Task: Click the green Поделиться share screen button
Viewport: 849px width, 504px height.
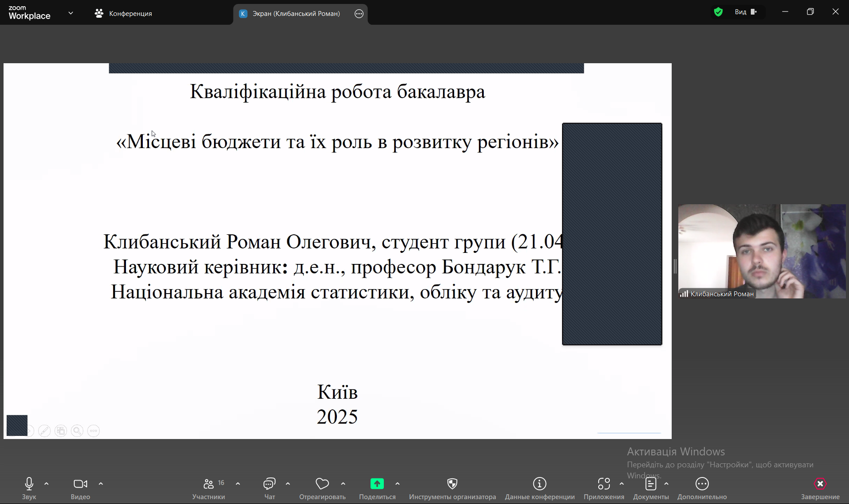Action: pos(377,484)
